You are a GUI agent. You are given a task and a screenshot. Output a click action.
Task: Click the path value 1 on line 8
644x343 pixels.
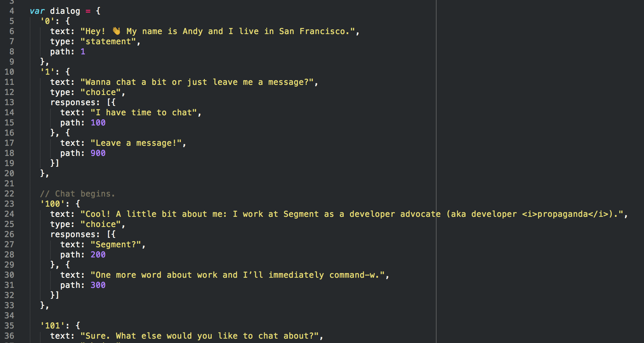[83, 51]
